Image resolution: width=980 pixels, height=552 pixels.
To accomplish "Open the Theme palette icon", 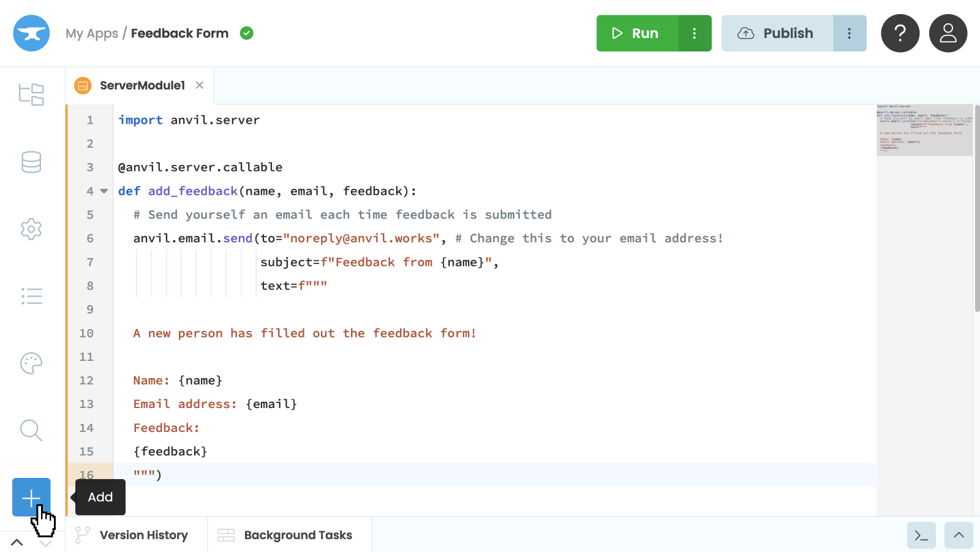I will (31, 363).
